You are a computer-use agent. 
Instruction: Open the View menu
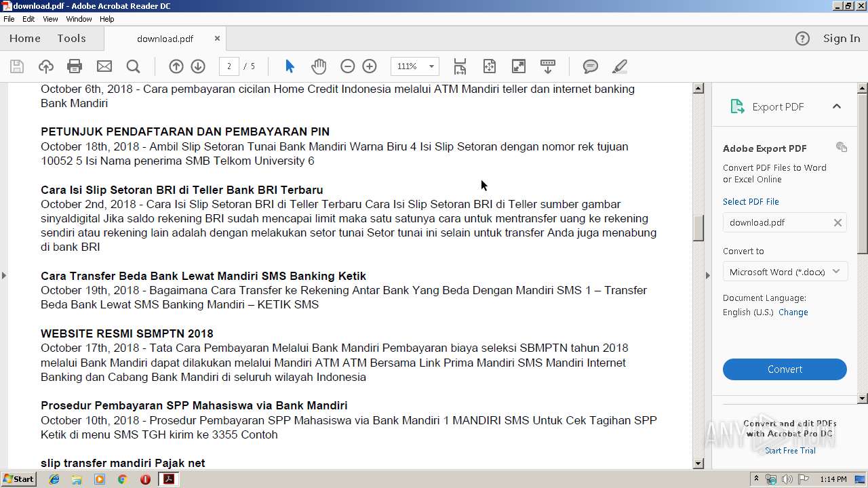coord(50,19)
